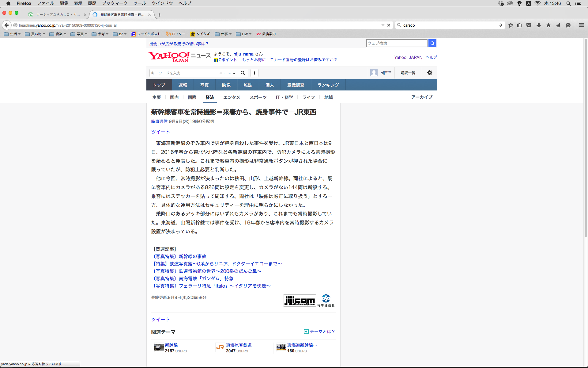Viewport: 588px width, 368px height.
Task: Open the Pocket toolbar icon
Action: [x=529, y=25]
